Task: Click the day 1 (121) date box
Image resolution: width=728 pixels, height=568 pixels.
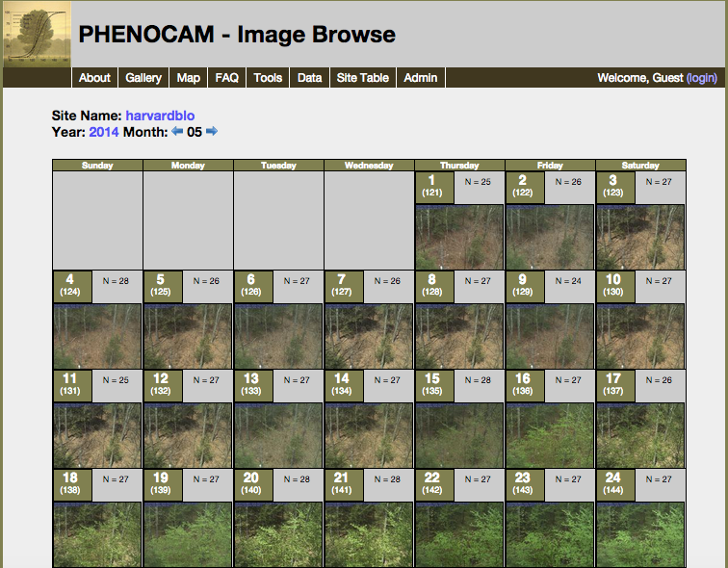Action: (x=434, y=188)
